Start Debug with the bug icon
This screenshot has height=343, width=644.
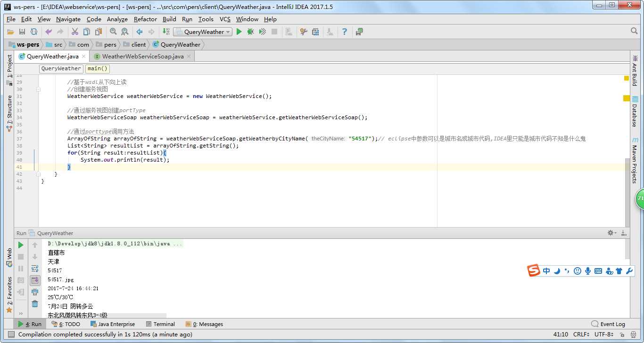(251, 32)
